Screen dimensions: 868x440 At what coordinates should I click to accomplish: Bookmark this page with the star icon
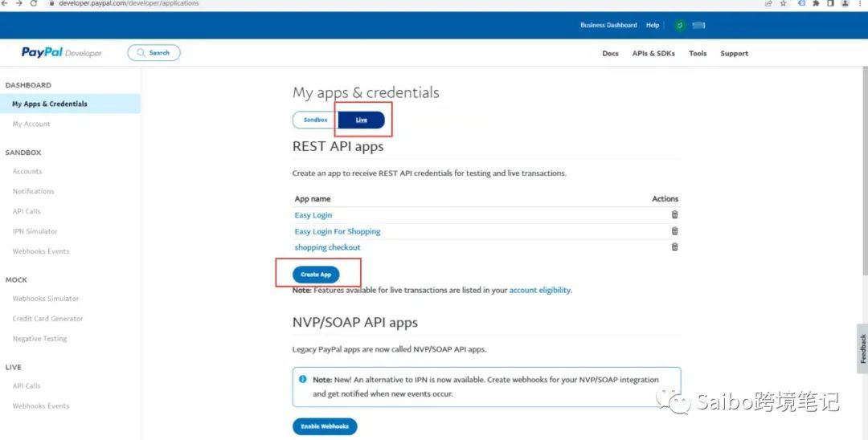click(x=784, y=3)
